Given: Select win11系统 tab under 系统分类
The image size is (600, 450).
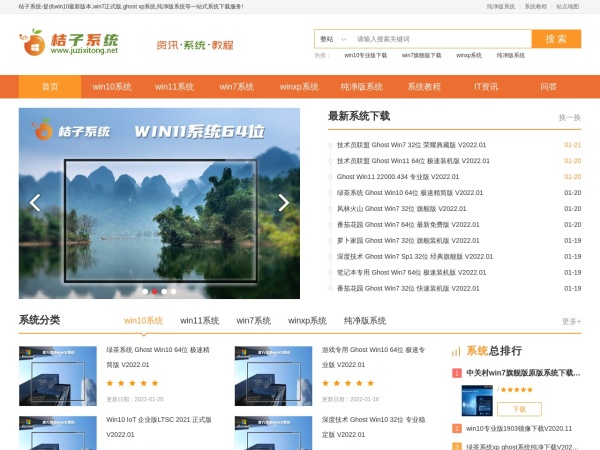Looking at the screenshot, I should 200,321.
